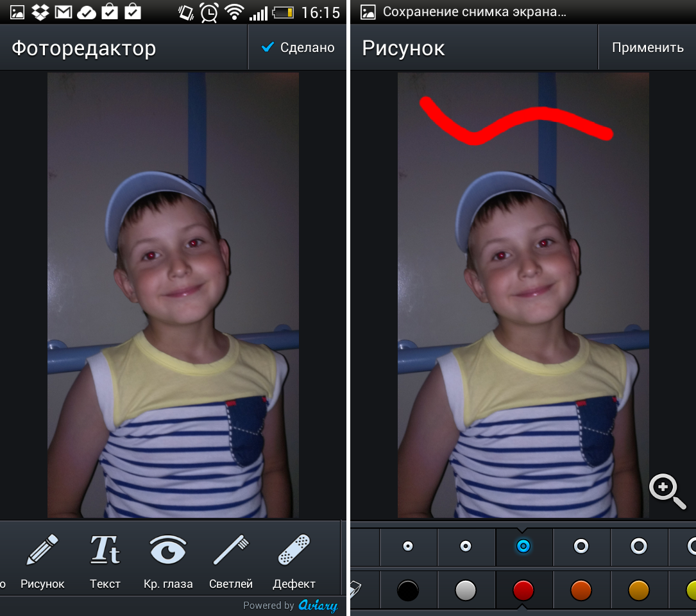Viewport: 696px width, 616px height.
Task: Open the Gmail notification icon
Action: pyautogui.click(x=63, y=12)
